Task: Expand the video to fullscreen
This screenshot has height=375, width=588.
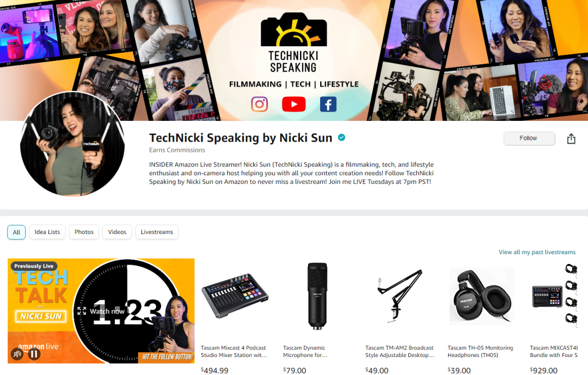Action: [x=82, y=311]
